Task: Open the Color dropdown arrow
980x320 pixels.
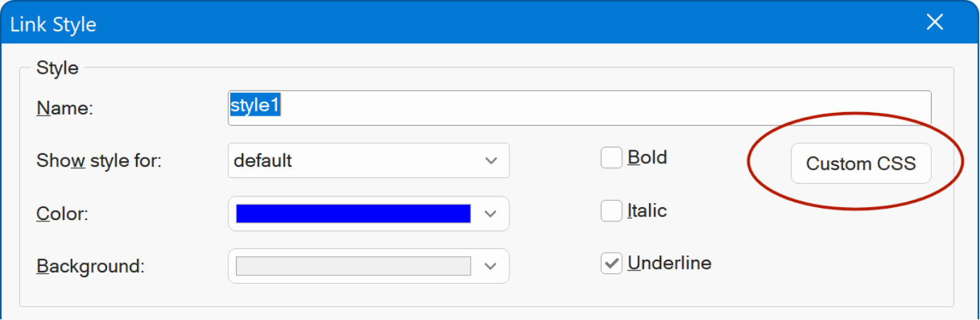Action: point(491,214)
